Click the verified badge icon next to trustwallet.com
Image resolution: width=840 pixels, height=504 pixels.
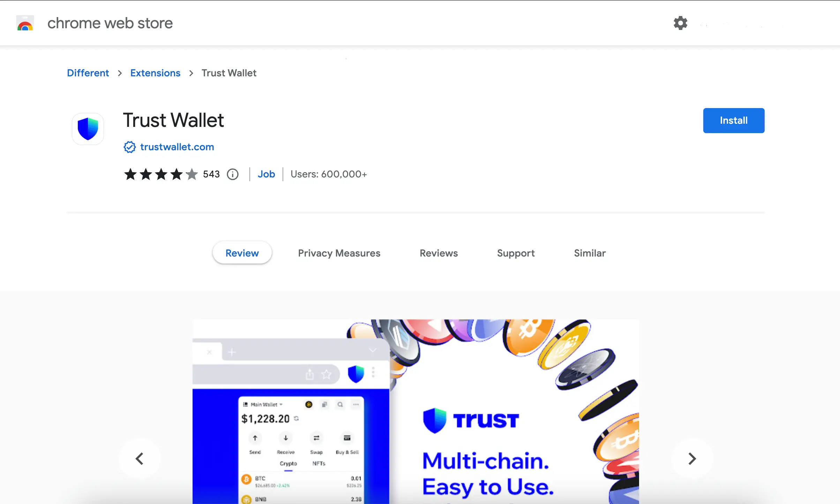[130, 146]
